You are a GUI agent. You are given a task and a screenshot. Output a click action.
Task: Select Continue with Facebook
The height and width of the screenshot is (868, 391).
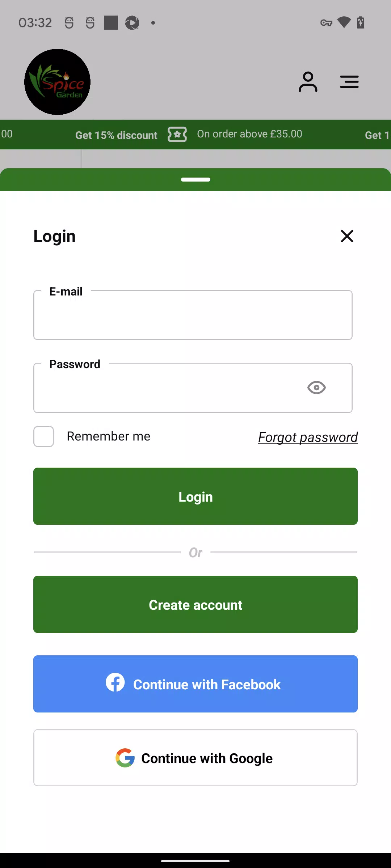click(x=195, y=684)
